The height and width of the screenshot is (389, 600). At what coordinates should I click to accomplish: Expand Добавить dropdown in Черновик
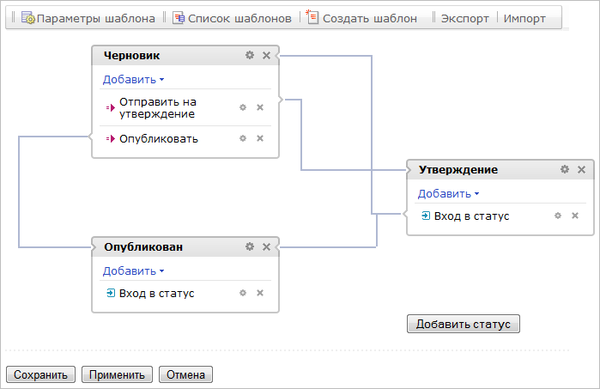click(x=133, y=80)
